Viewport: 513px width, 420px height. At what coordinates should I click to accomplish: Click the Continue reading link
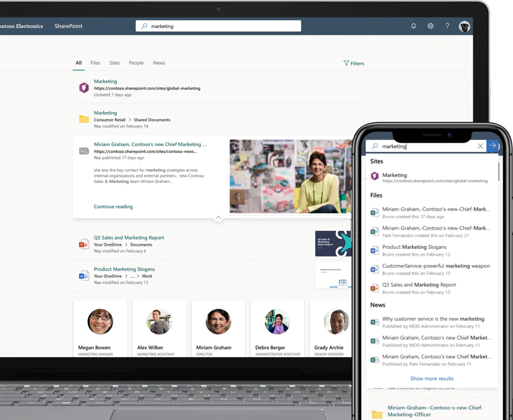click(x=113, y=207)
